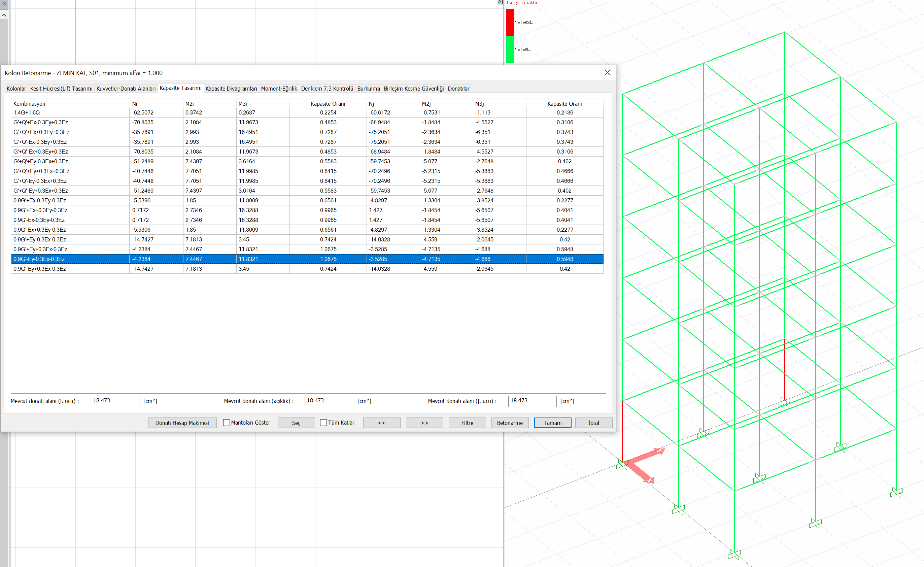Click the Filtre button
The image size is (924, 567).
pos(467,423)
